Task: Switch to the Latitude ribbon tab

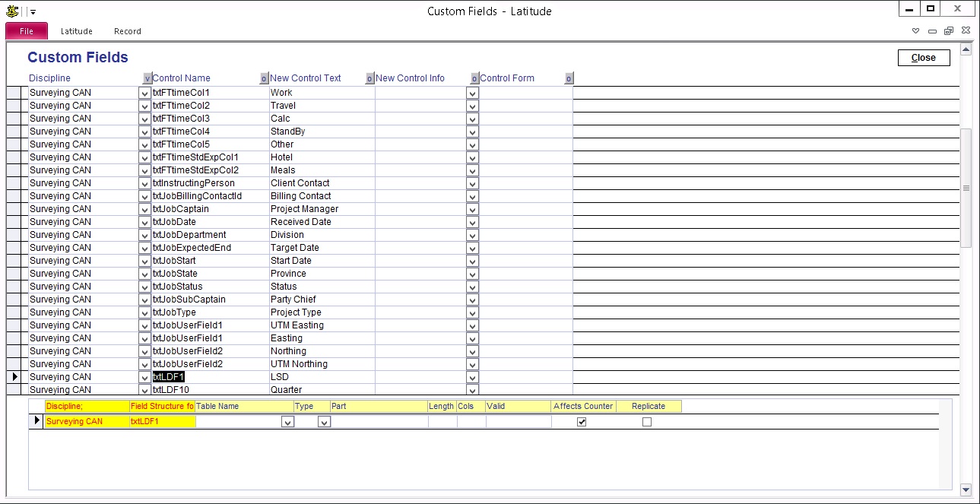Action: coord(77,31)
